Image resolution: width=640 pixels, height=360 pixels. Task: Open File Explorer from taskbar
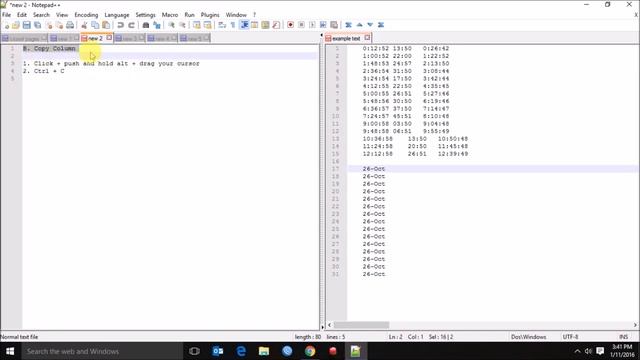pos(264,351)
